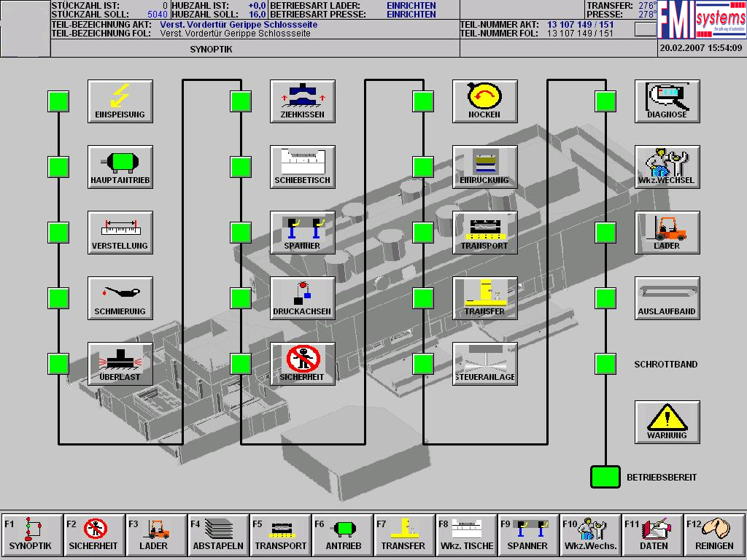This screenshot has height=560, width=747.
Task: Click the FMI systems logo
Action: (701, 20)
